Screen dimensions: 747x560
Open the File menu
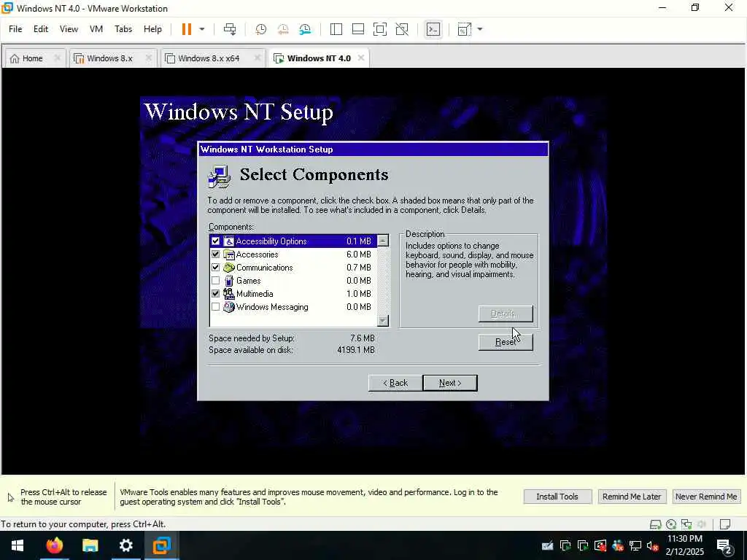(15, 29)
